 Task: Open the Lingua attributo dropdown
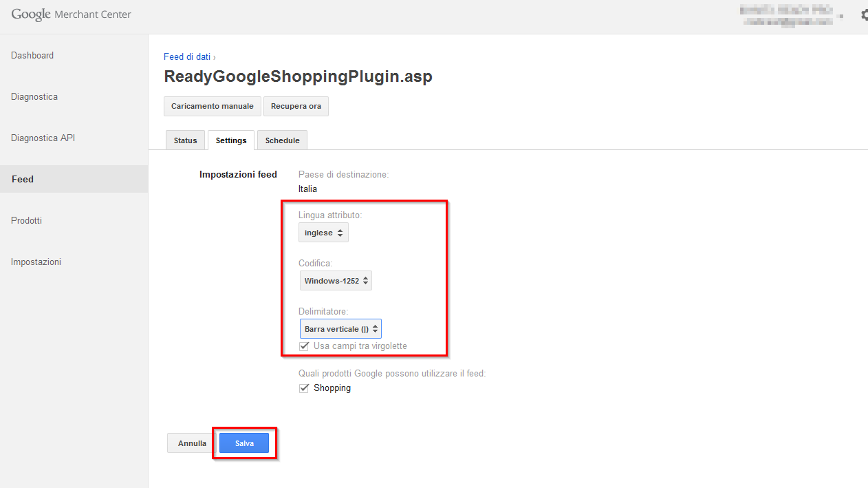(324, 233)
